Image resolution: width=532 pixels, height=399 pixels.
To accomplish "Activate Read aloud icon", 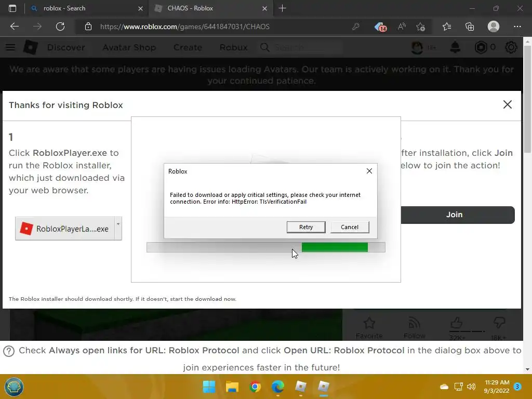I will [x=402, y=26].
